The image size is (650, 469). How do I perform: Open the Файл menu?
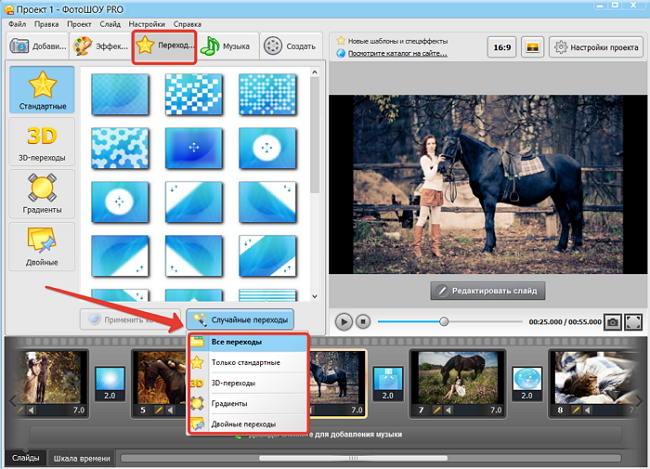(17, 24)
